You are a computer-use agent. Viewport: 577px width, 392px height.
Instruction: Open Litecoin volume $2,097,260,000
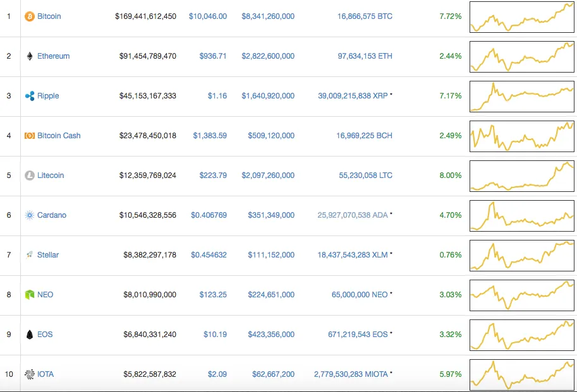tap(268, 175)
